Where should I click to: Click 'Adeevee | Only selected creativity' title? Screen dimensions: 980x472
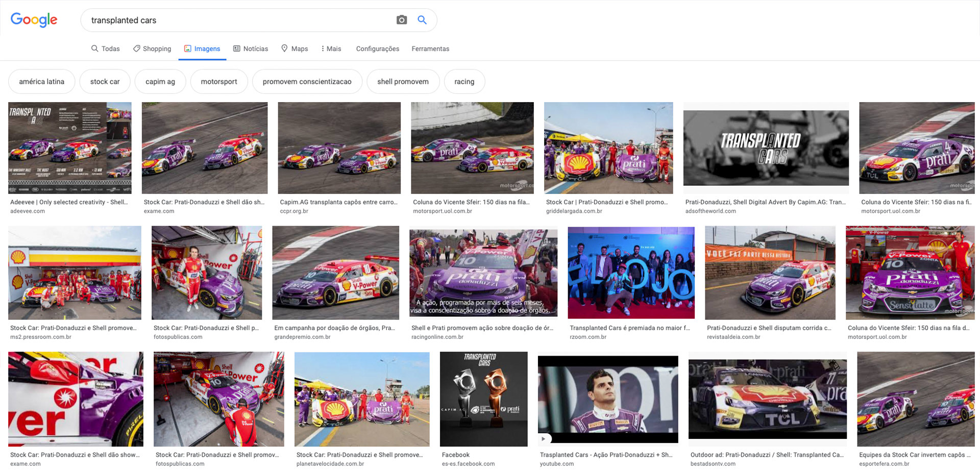tap(69, 202)
